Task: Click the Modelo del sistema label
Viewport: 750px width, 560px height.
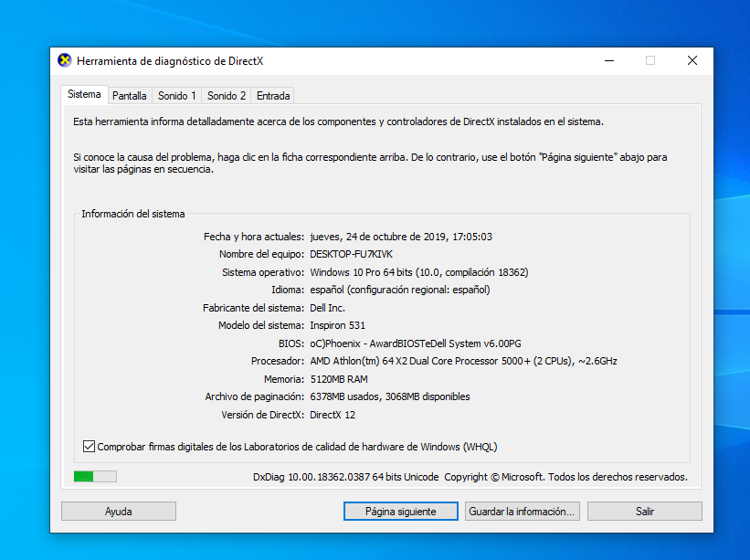Action: [x=261, y=325]
